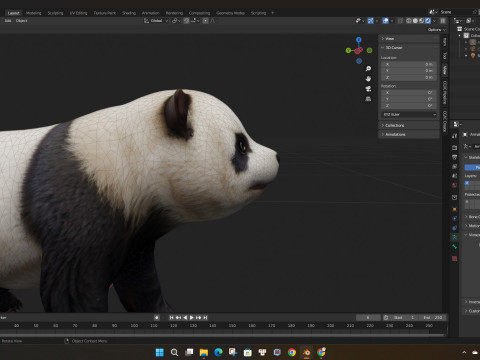This screenshot has height=360, width=480.
Task: Select material preview shading mode
Action: coord(421,21)
